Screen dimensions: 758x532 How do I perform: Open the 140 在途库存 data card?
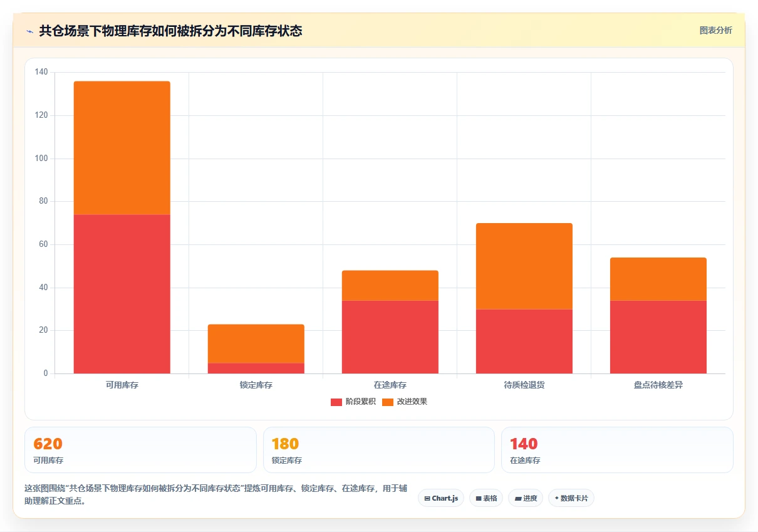(x=617, y=450)
